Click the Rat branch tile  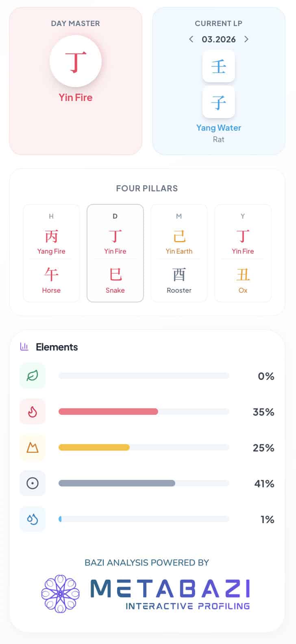tap(219, 102)
